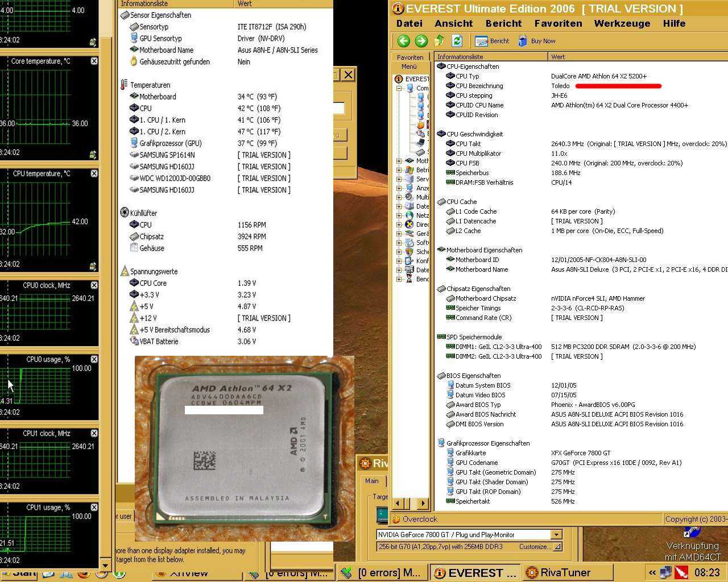Go back with the green left arrow

pos(404,41)
